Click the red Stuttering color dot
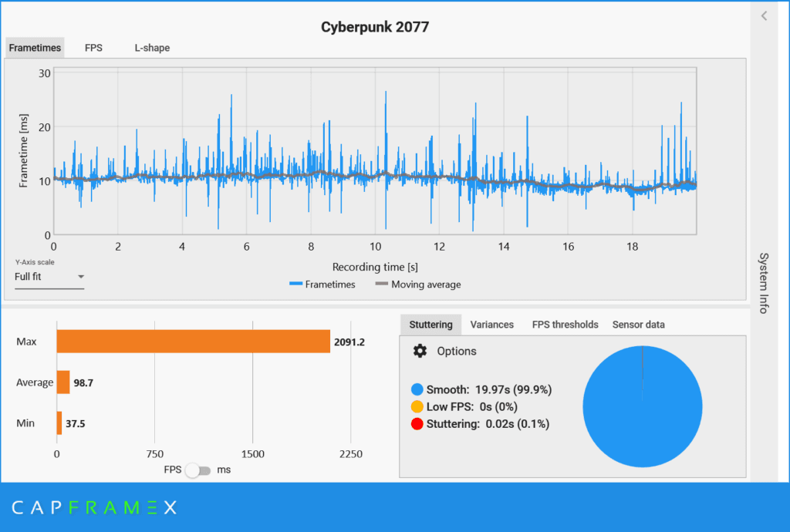This screenshot has width=790, height=532. [x=417, y=424]
